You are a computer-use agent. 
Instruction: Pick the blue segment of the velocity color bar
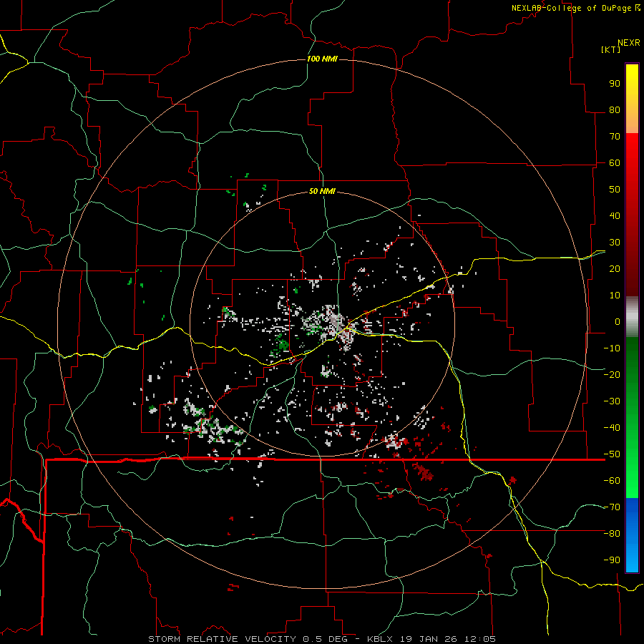pos(632,535)
